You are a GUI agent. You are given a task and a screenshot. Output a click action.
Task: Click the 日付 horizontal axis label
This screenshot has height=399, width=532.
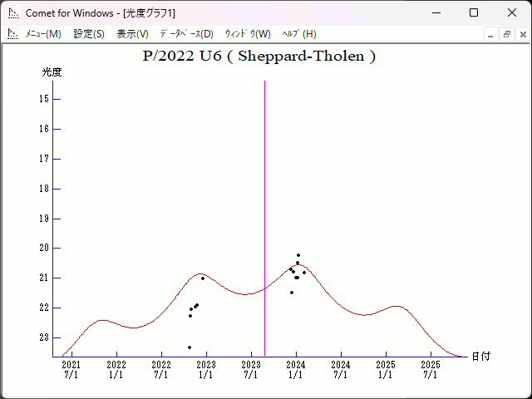tap(480, 356)
